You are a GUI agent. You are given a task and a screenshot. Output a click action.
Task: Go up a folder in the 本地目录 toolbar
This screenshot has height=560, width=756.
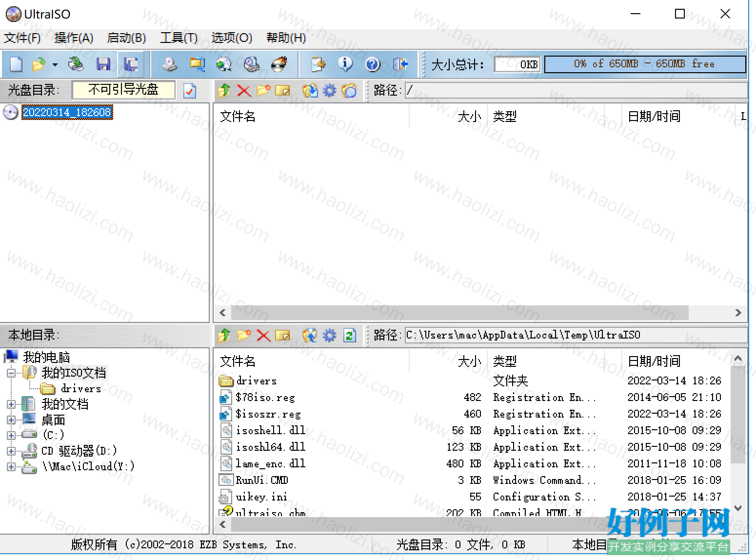coord(224,335)
